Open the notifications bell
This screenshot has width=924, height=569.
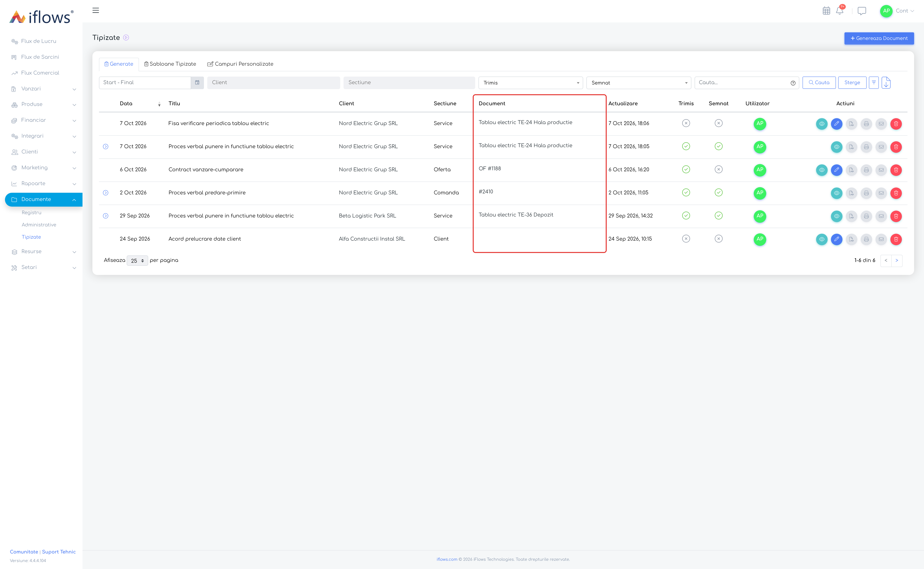pyautogui.click(x=840, y=11)
